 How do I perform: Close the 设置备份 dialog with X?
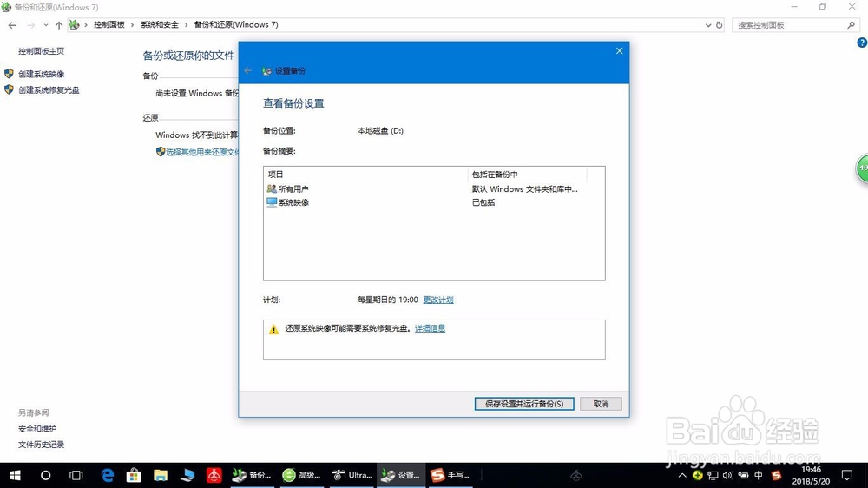pos(619,51)
